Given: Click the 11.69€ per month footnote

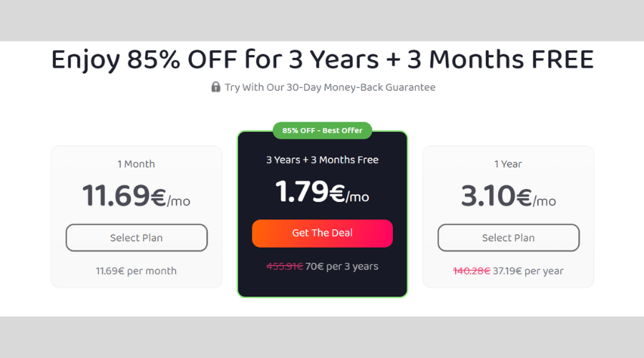Looking at the screenshot, I should pyautogui.click(x=137, y=271).
